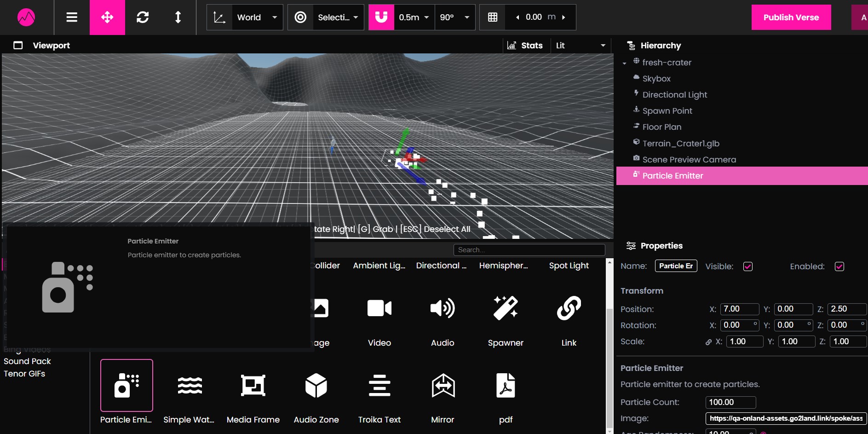Open Tenor GIFs source
The height and width of the screenshot is (434, 868).
24,374
